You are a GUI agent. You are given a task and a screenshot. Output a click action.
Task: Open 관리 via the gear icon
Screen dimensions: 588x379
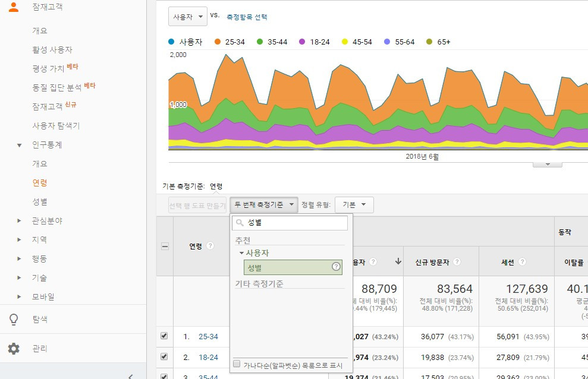[x=14, y=348]
